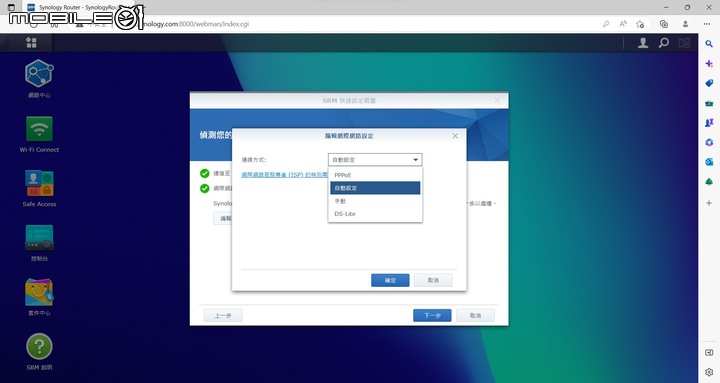Open the SRM Help question mark icon

tap(39, 346)
